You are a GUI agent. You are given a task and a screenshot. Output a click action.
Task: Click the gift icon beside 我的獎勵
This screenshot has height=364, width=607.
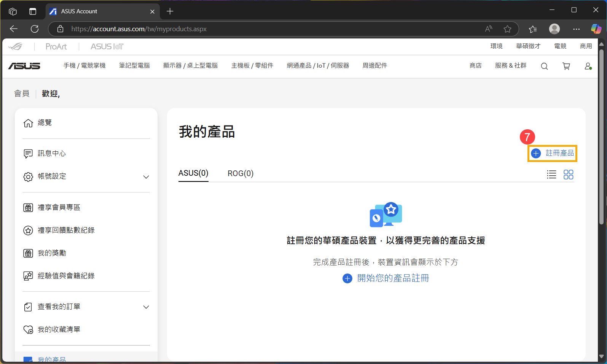tap(28, 253)
